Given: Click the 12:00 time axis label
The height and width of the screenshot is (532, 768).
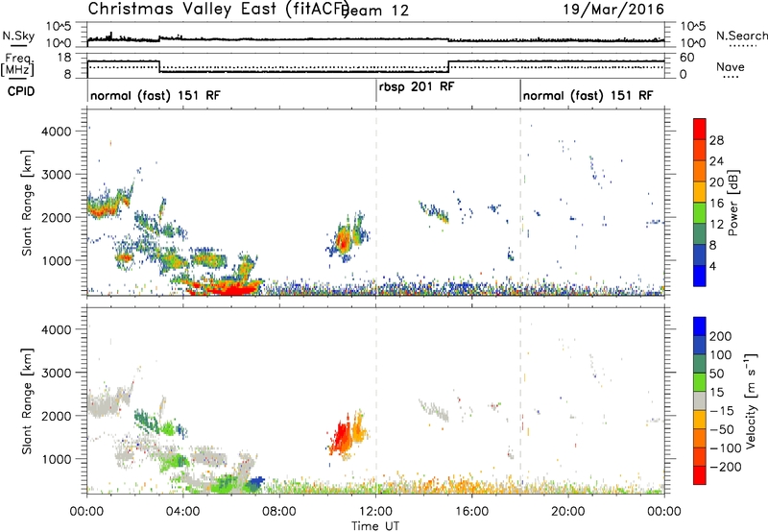Looking at the screenshot, I should 375,511.
